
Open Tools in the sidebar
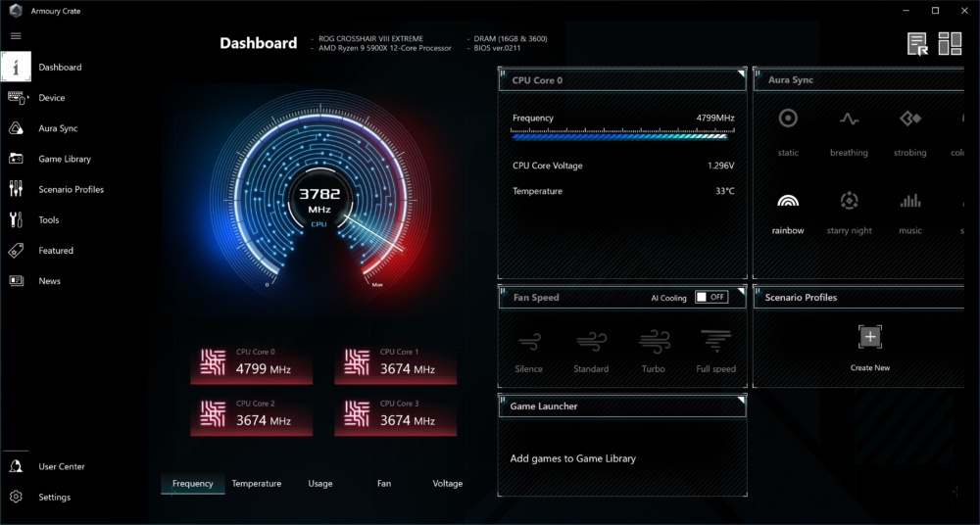(49, 220)
